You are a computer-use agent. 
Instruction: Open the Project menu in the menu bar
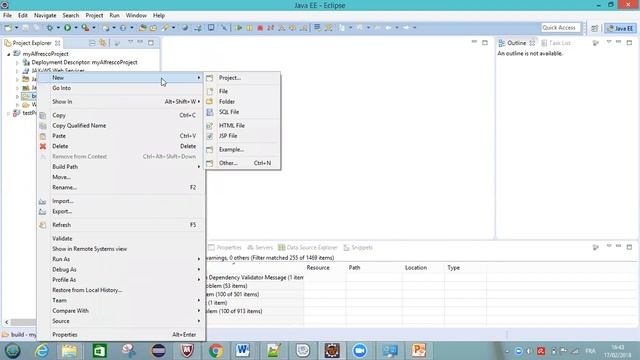(x=94, y=16)
